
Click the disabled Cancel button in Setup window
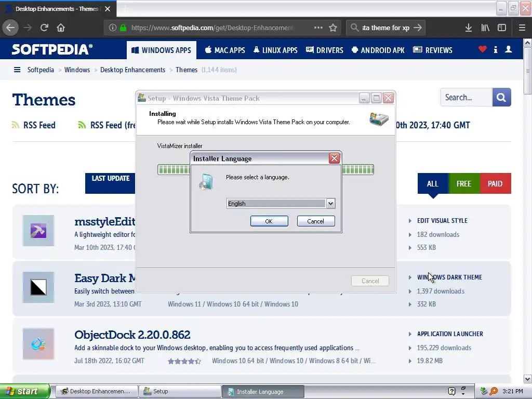click(370, 281)
